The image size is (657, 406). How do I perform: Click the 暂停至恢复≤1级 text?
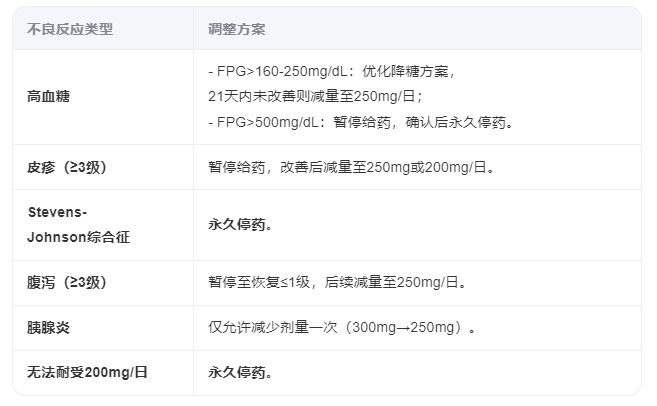click(x=262, y=283)
